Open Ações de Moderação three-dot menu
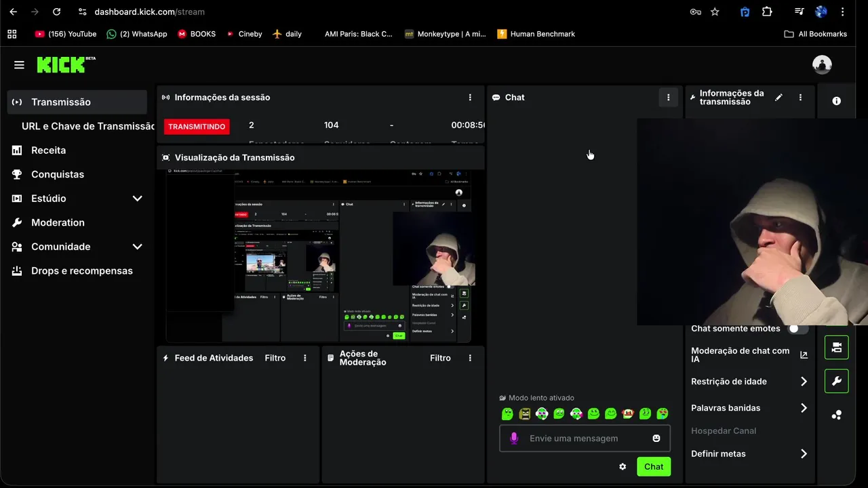The image size is (868, 488). click(x=470, y=358)
